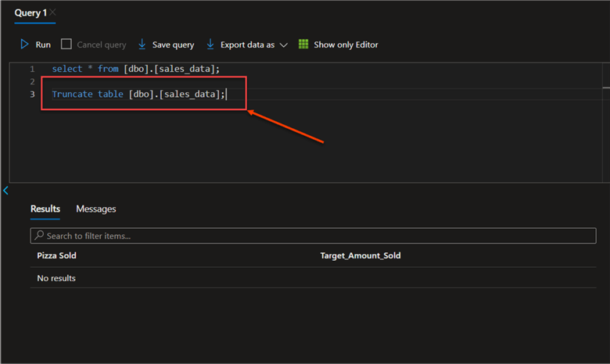Click line number 2 in the gutter

coord(32,81)
